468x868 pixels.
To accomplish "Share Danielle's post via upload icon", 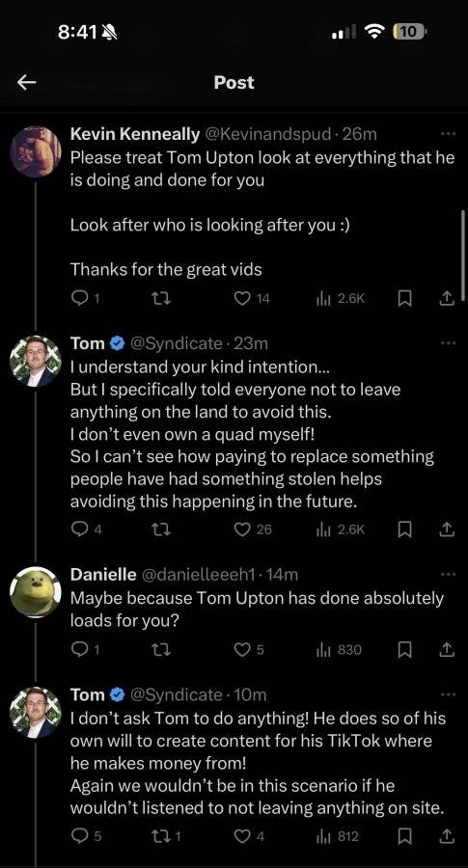I will coord(446,650).
